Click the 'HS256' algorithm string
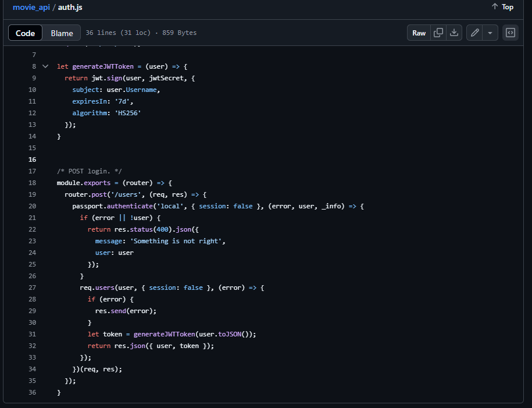The height and width of the screenshot is (408, 532). point(128,113)
